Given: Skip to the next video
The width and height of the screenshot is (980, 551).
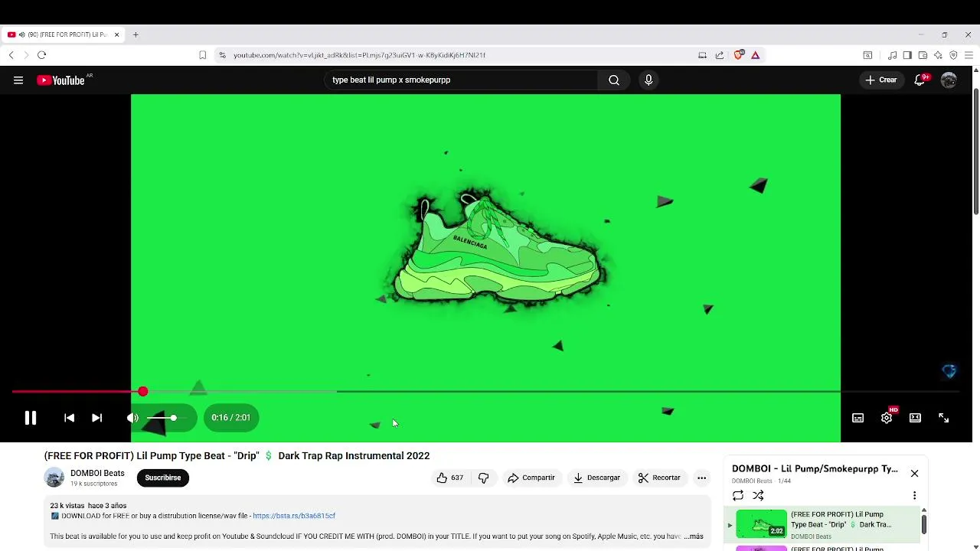Looking at the screenshot, I should point(96,418).
